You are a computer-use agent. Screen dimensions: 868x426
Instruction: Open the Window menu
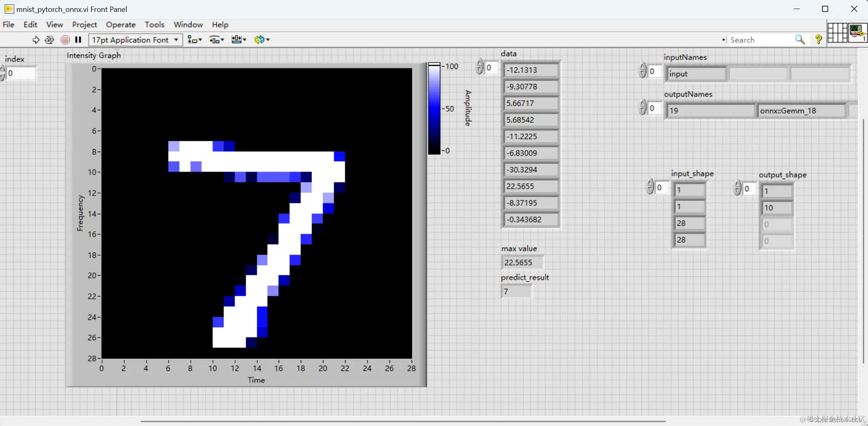point(188,25)
